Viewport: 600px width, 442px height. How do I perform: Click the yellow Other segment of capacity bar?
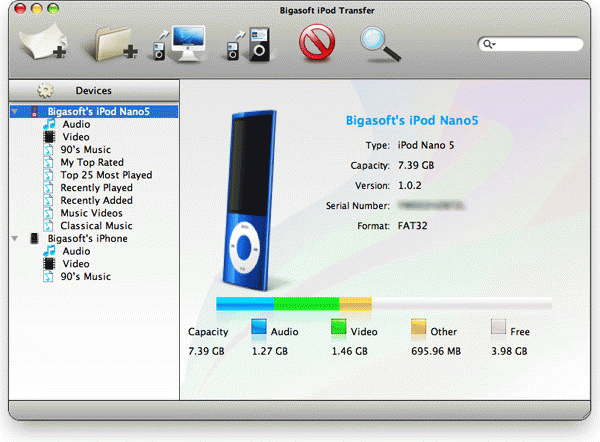click(x=355, y=304)
